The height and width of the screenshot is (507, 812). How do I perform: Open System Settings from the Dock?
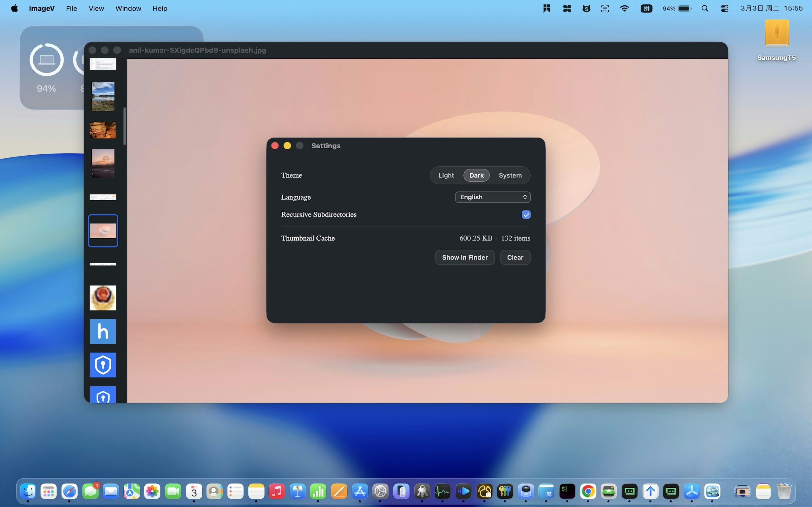tap(381, 491)
